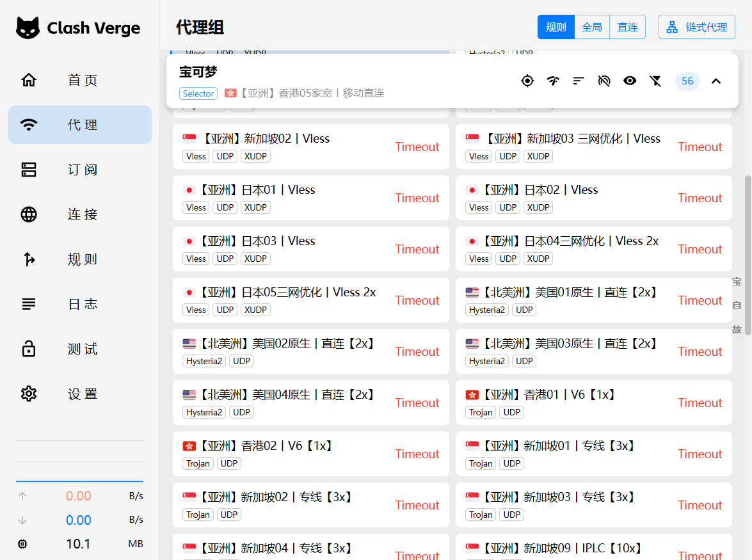The image size is (752, 560).
Task: Select proxy 美国04原生 | 直连【2x】
Action: [311, 403]
